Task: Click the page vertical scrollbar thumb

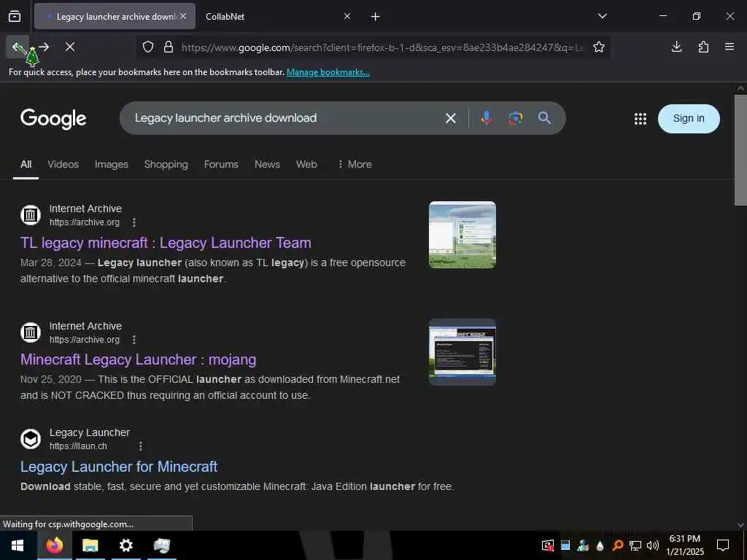Action: click(x=740, y=150)
